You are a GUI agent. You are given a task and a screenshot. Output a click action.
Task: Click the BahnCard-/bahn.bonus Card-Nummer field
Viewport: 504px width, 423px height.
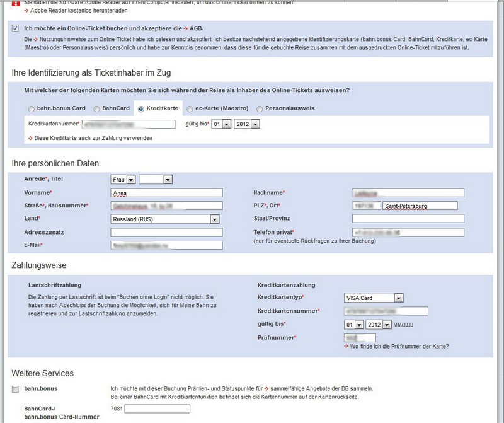point(157,409)
